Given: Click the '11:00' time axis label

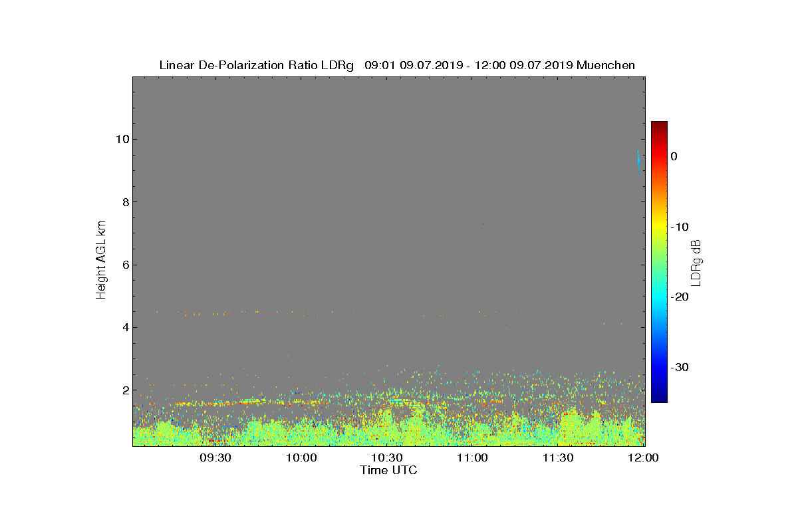Looking at the screenshot, I should tap(472, 458).
